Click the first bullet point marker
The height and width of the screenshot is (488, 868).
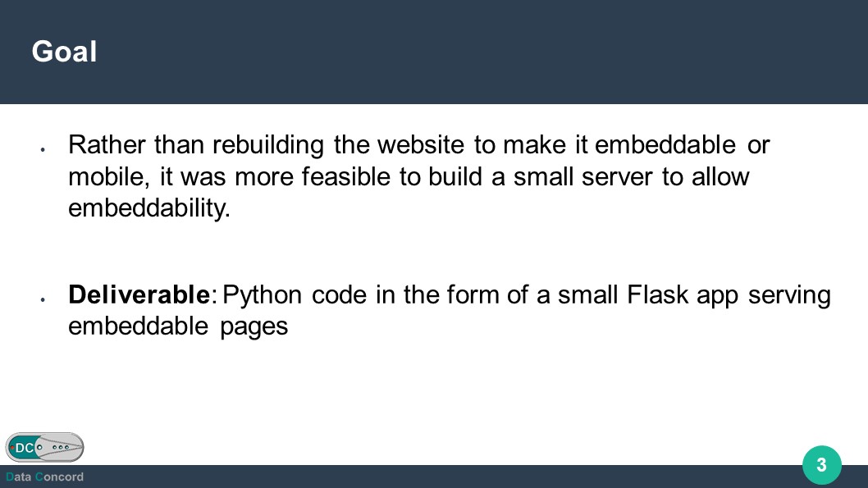[x=43, y=149]
